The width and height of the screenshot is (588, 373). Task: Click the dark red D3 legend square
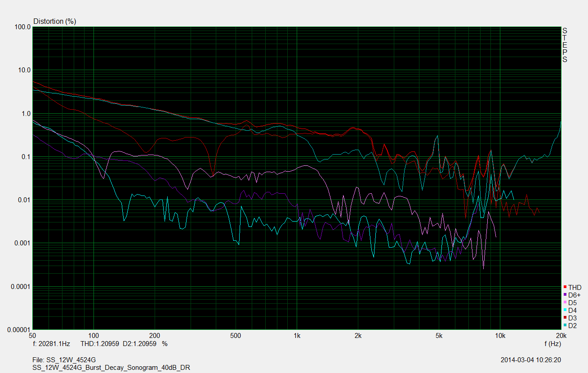click(x=565, y=318)
